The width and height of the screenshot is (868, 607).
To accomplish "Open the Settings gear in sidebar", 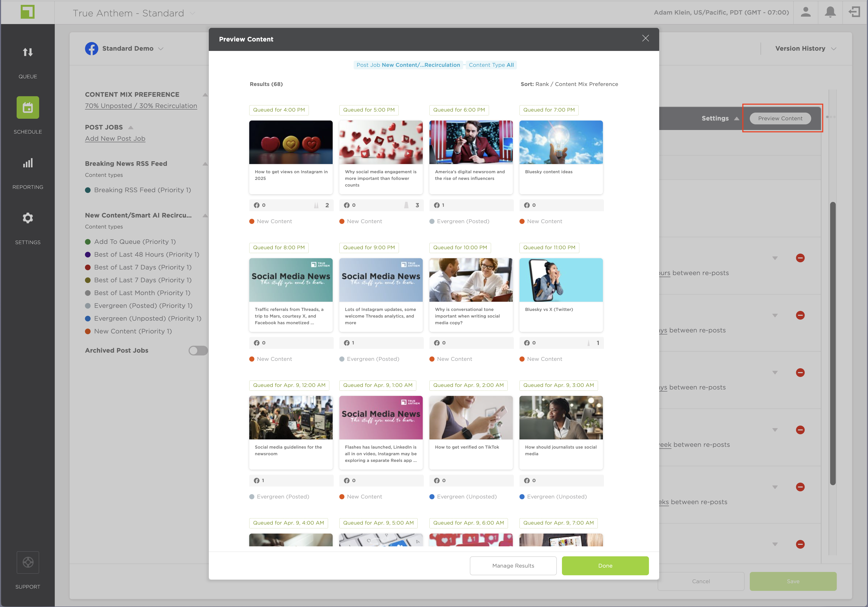I will 28,218.
